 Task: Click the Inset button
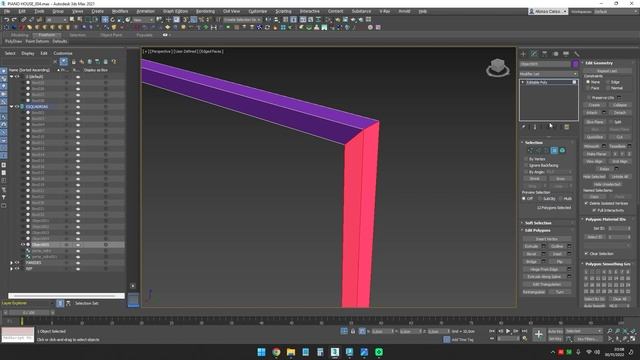(557, 254)
